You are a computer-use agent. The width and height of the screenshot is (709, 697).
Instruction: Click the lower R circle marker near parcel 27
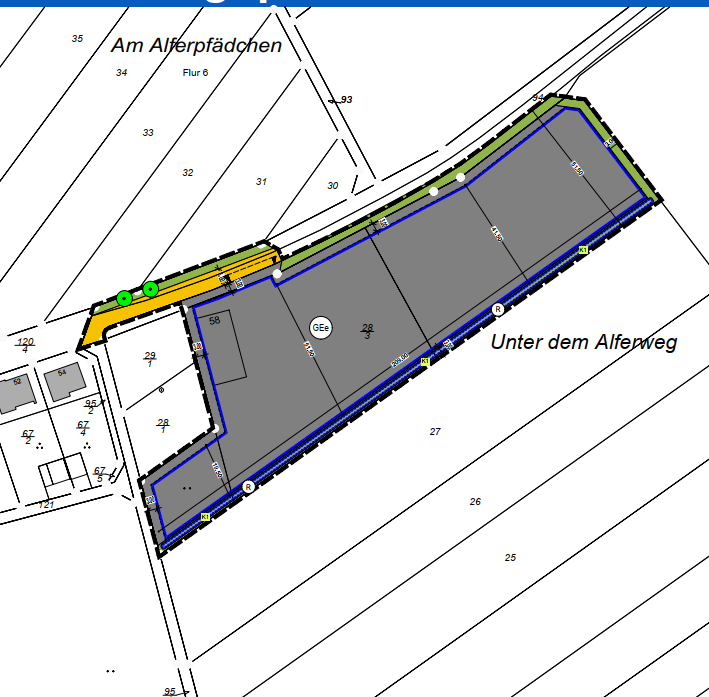click(x=249, y=486)
